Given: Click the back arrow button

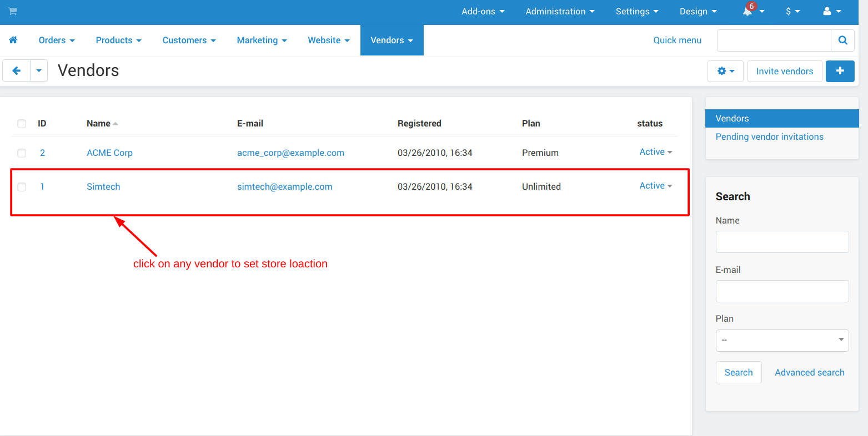Looking at the screenshot, I should [17, 71].
